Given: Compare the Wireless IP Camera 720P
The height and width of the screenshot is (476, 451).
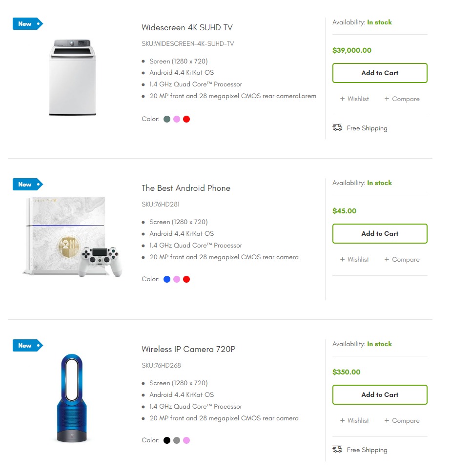Looking at the screenshot, I should click(402, 421).
